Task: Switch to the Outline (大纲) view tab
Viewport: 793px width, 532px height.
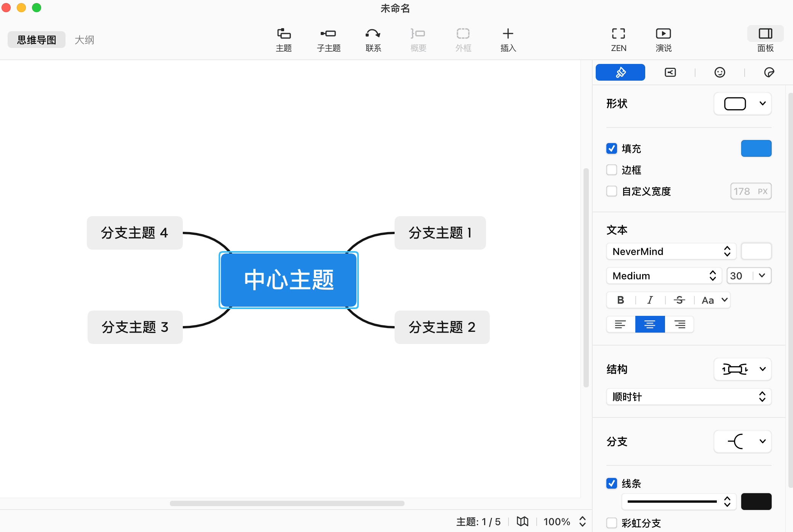Action: 84,40
